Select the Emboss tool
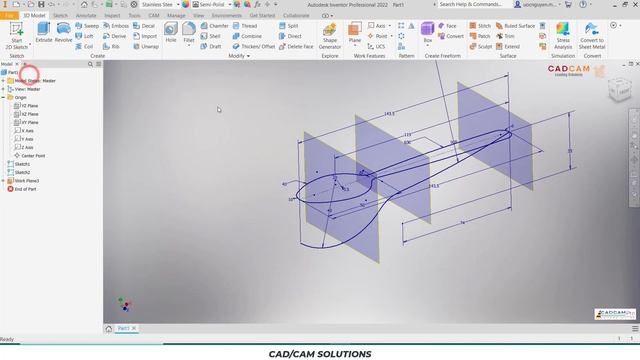The image size is (640, 360). coord(116,26)
